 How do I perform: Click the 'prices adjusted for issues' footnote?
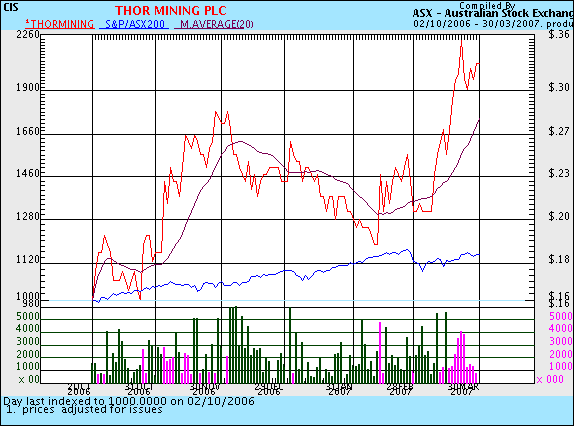coord(92,410)
